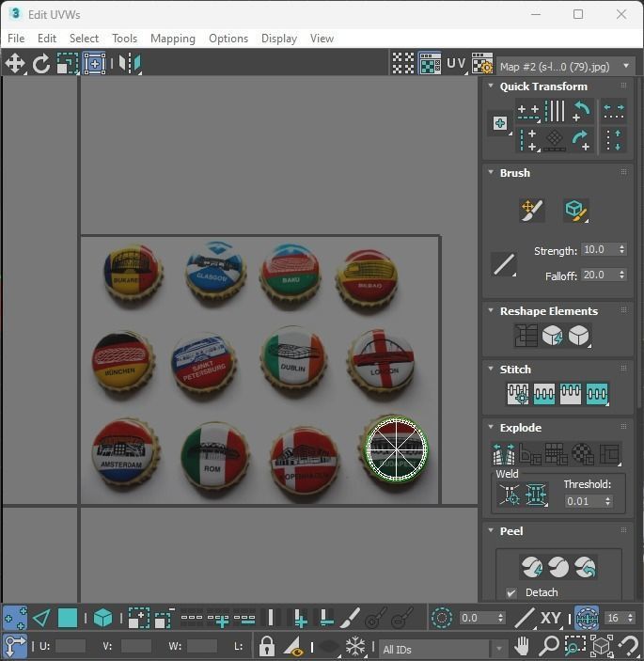Collapse the Stitch rollout
The height and width of the screenshot is (661, 644).
point(491,369)
